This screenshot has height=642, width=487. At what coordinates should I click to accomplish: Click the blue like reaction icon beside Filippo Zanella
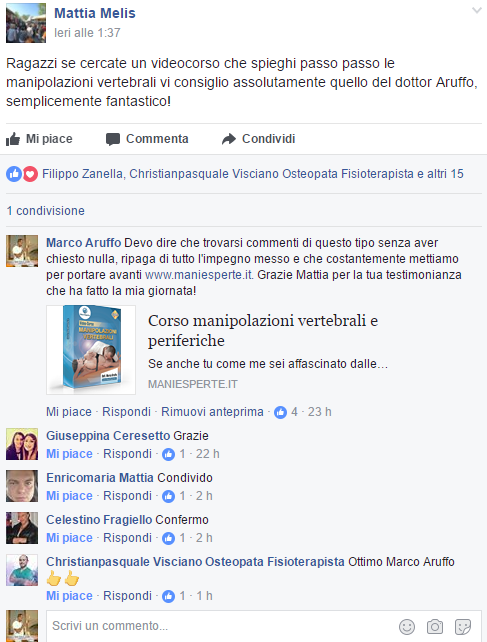coord(14,174)
